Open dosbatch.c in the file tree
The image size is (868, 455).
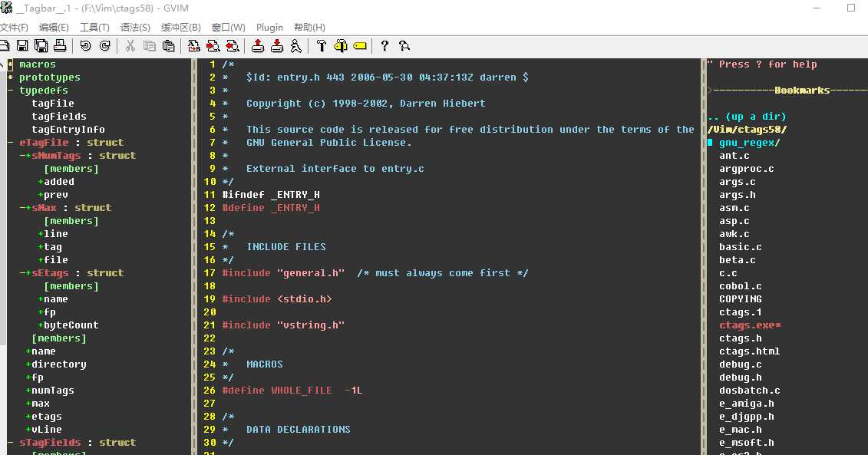tap(750, 391)
